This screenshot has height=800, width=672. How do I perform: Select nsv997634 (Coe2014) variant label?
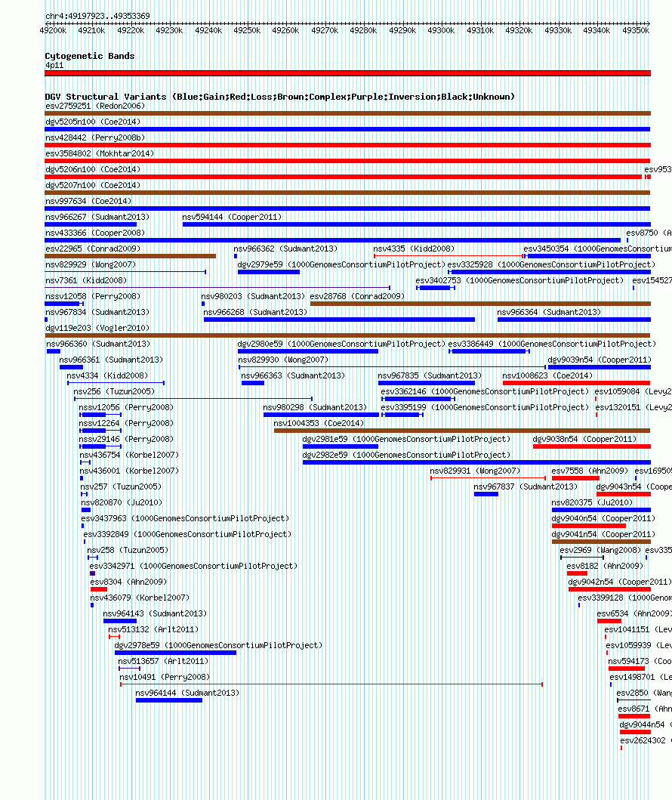[x=88, y=201]
